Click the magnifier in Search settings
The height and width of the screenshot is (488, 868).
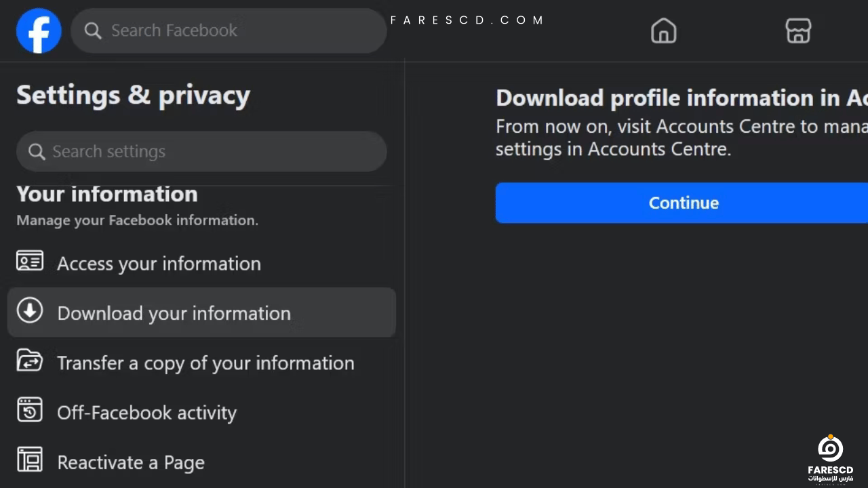point(37,151)
